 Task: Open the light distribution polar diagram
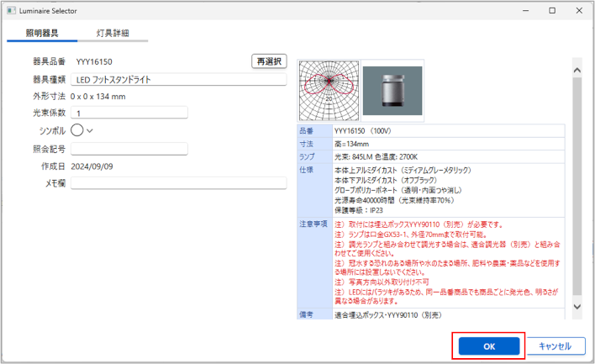(x=329, y=92)
